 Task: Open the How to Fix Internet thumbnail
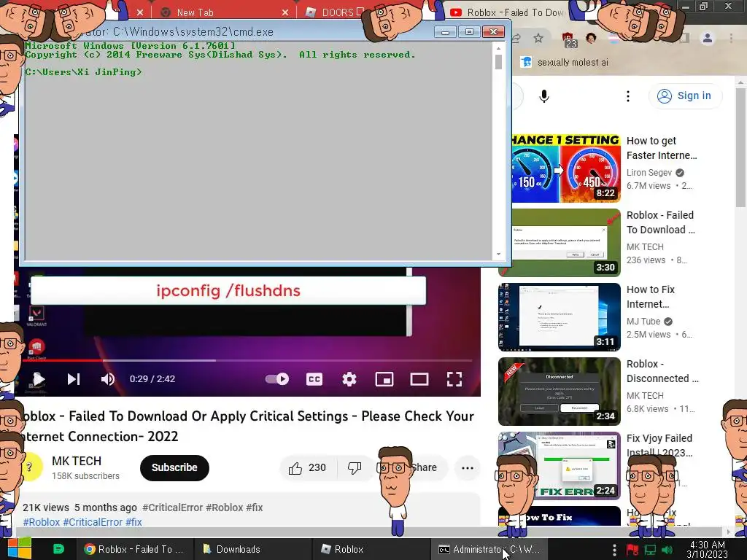click(560, 317)
